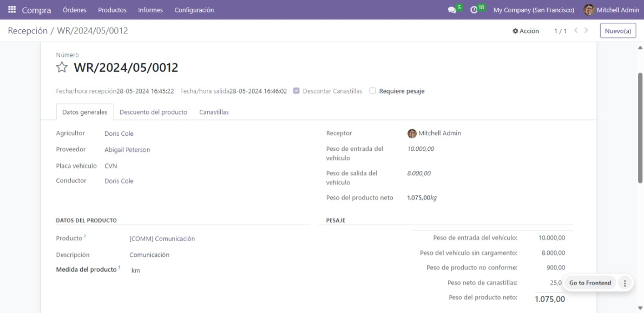The height and width of the screenshot is (313, 644).
Task: Open the chat messages icon
Action: coord(452,10)
